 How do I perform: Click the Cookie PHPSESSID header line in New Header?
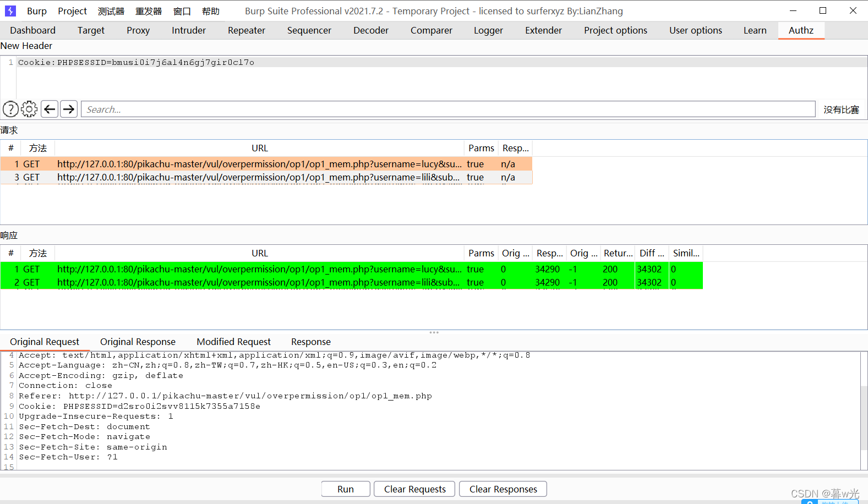pos(137,62)
